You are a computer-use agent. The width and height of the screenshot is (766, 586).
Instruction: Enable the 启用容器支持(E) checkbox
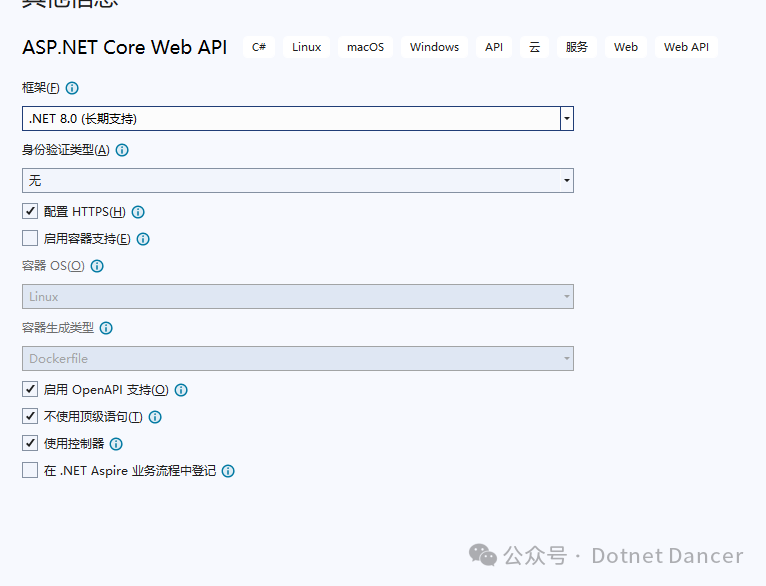pos(30,238)
